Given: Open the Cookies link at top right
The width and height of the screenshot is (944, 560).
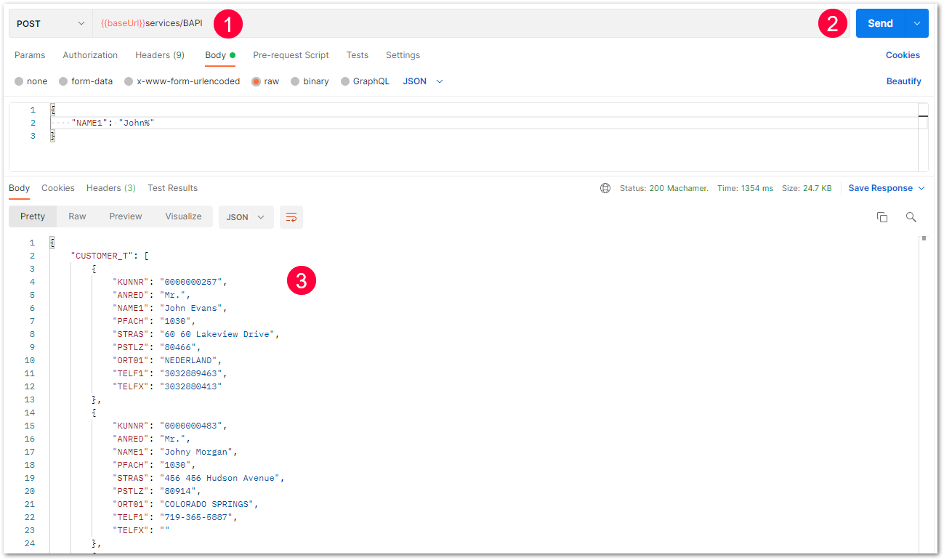Looking at the screenshot, I should pyautogui.click(x=903, y=55).
